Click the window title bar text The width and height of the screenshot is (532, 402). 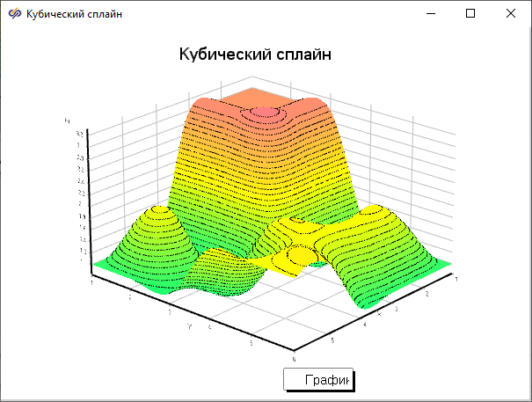point(75,14)
